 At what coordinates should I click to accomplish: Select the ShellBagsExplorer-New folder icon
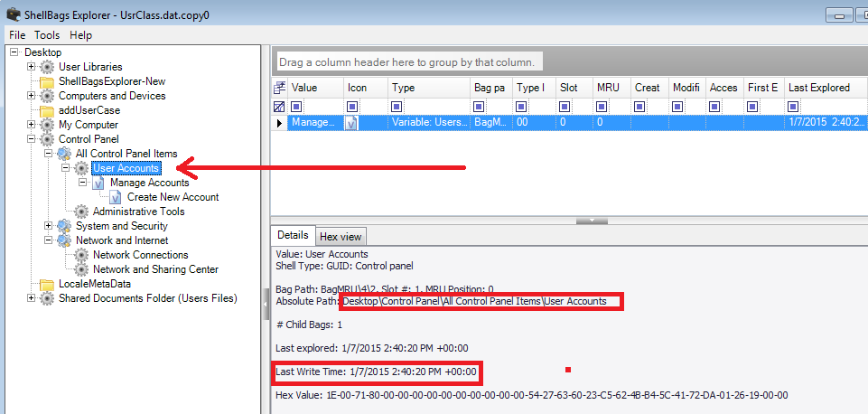tap(47, 81)
